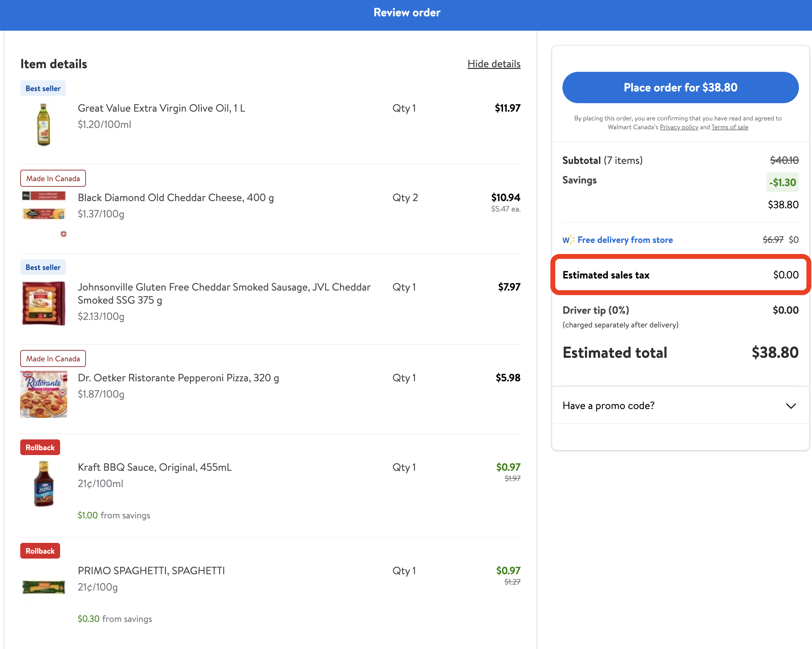Viewport: 812px width, 649px height.
Task: Click the PRIMO SPAGHETTI, SPAGHETTI title
Action: pos(151,571)
